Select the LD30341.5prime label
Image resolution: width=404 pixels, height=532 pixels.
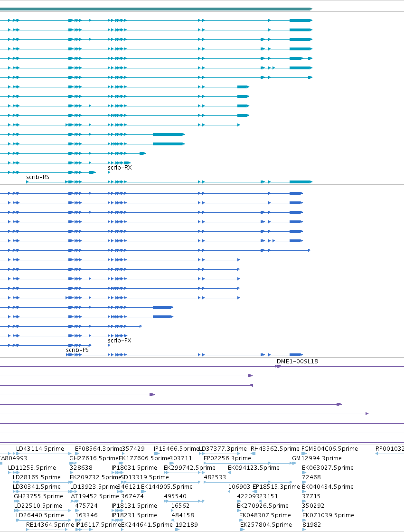(x=37, y=487)
